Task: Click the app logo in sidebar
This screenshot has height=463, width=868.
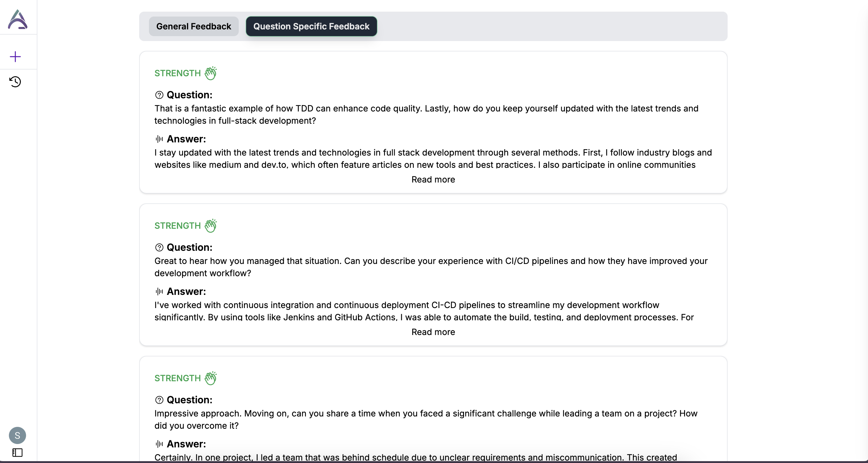Action: (x=17, y=19)
